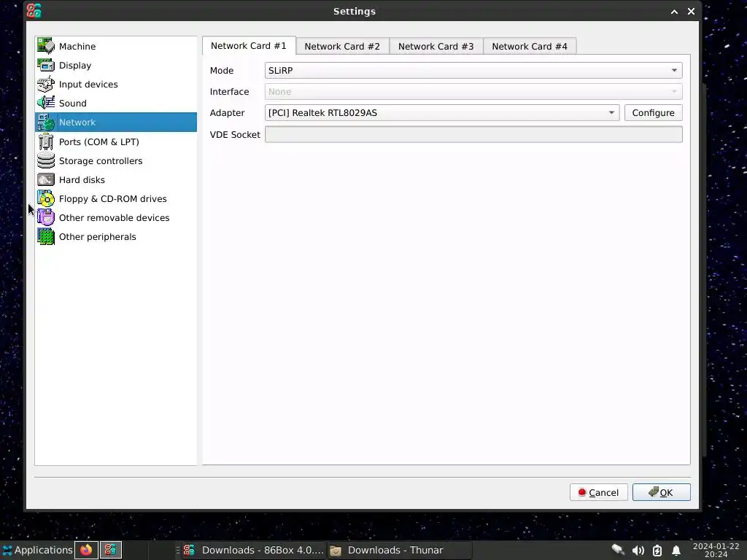This screenshot has height=560, width=747.
Task: Click the Network globe icon
Action: click(46, 122)
